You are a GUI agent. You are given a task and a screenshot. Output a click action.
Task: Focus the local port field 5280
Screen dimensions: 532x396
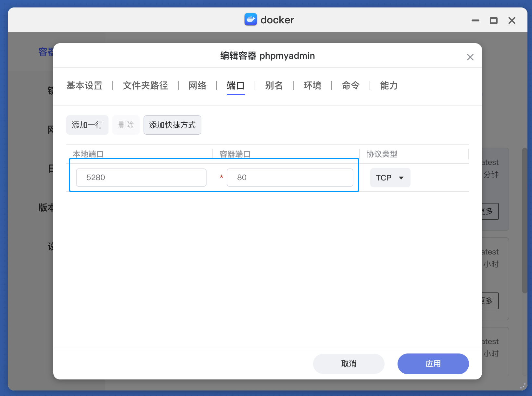(x=141, y=178)
